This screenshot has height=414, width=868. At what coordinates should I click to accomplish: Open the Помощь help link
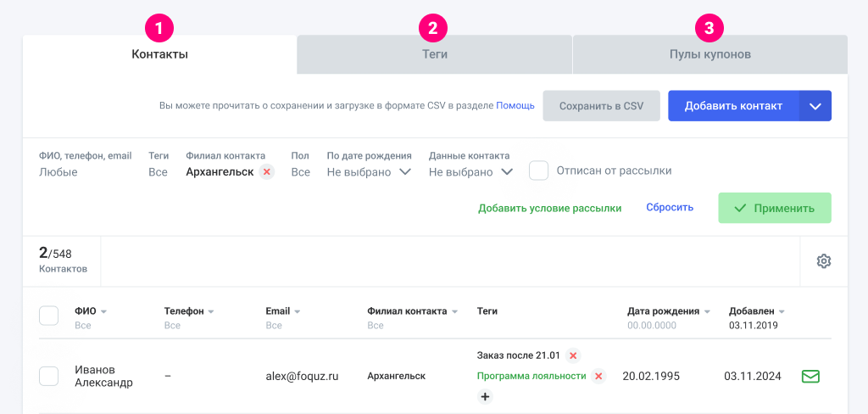[515, 106]
